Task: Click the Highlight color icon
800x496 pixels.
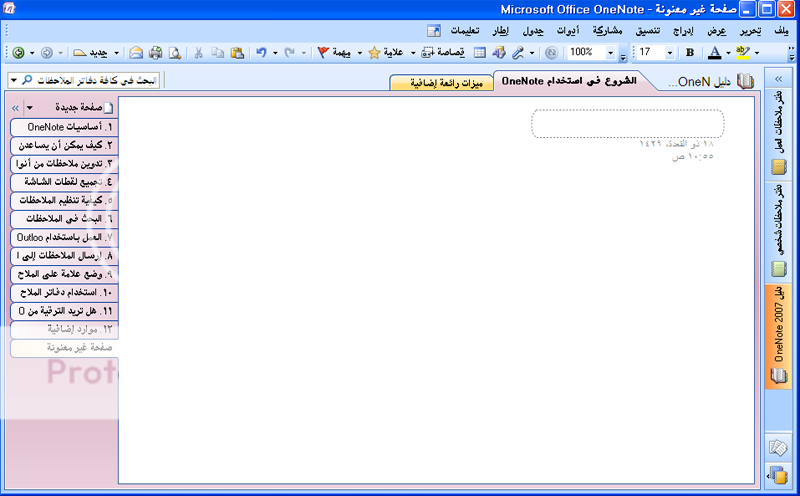Action: 743,53
